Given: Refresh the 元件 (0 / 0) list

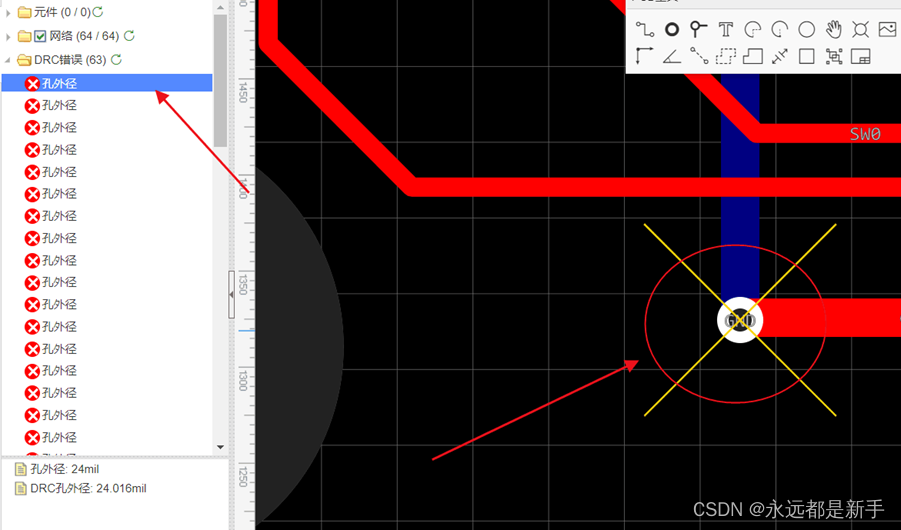Looking at the screenshot, I should [x=98, y=11].
